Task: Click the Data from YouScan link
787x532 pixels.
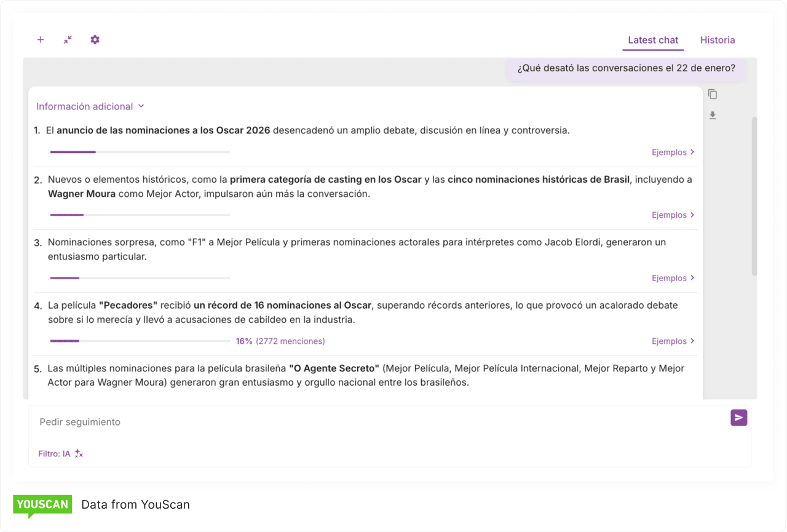Action: (x=135, y=504)
